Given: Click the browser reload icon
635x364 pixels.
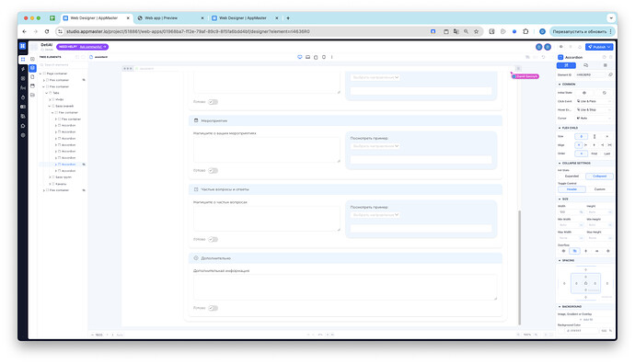Looking at the screenshot, I should point(47,31).
